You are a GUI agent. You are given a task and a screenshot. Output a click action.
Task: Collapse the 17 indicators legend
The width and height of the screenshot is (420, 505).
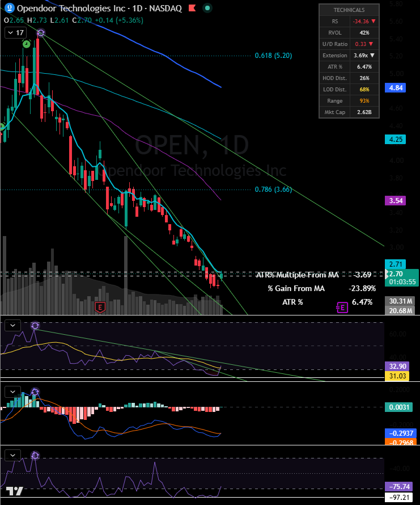point(16,33)
